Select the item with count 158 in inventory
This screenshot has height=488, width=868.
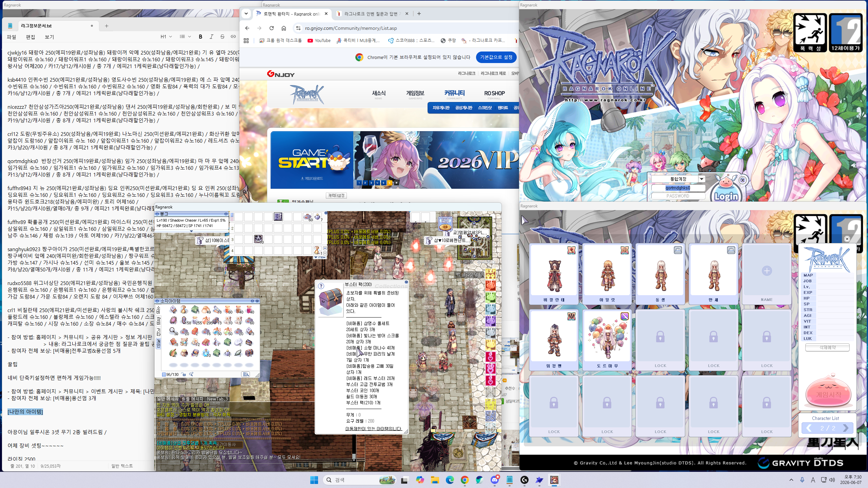pos(184,320)
